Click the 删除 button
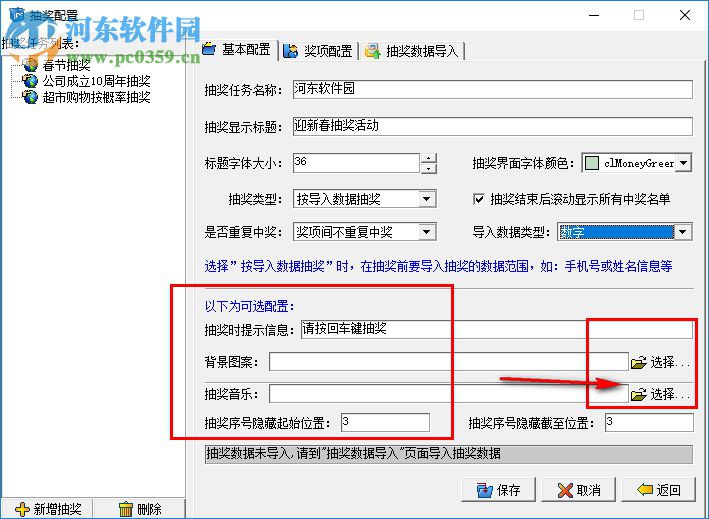Viewport: 709px width, 519px height. [x=139, y=509]
